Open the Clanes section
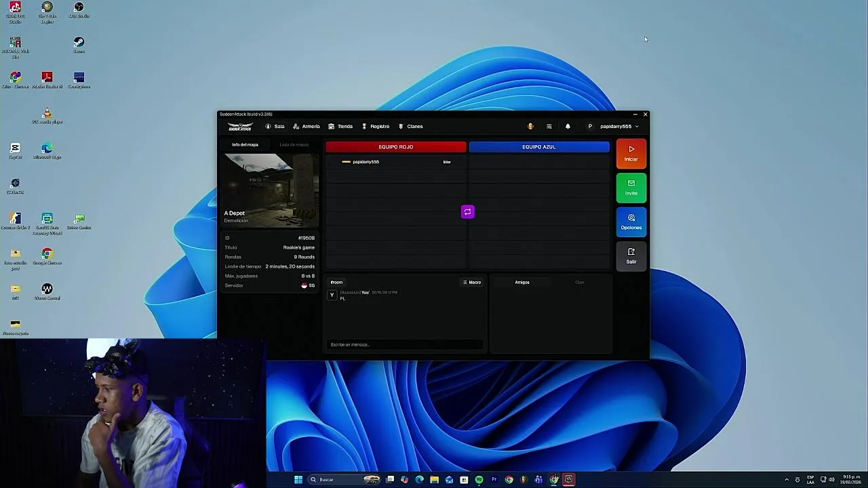 coord(410,126)
